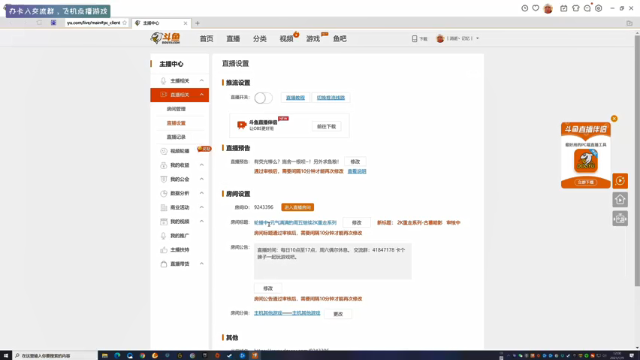The width and height of the screenshot is (640, 360).
Task: Click 修改 button for live preview
Action: [x=355, y=162]
